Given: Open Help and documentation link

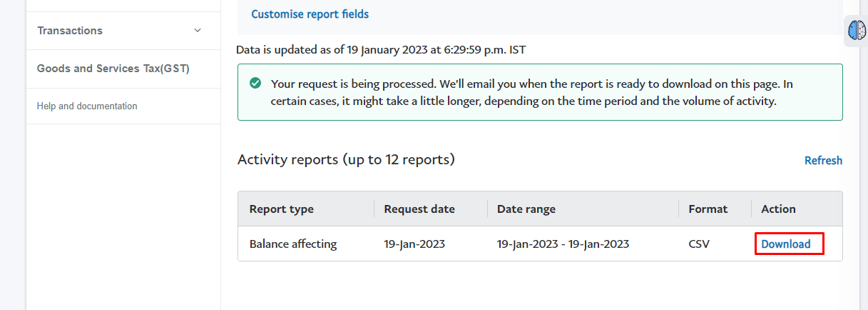Looking at the screenshot, I should tap(87, 106).
